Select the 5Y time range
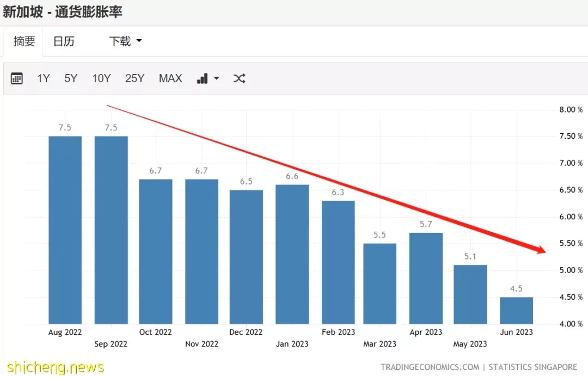Screen dimensions: 588x378 [x=71, y=79]
